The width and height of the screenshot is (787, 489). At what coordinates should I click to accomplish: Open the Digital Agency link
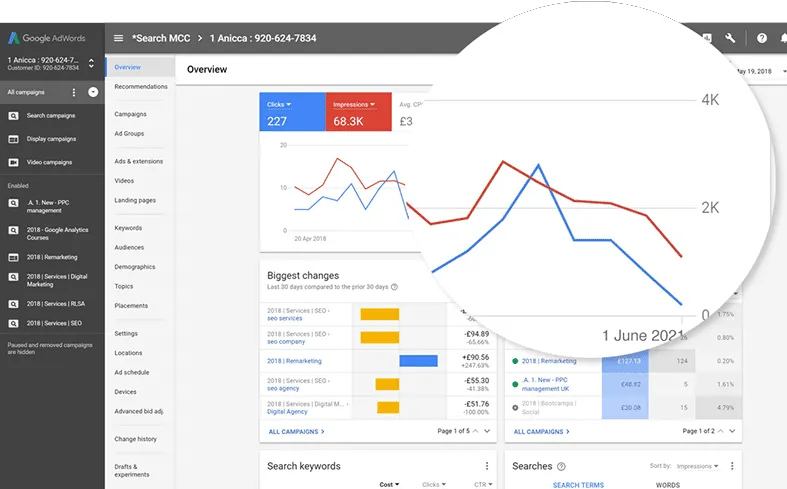click(x=287, y=412)
